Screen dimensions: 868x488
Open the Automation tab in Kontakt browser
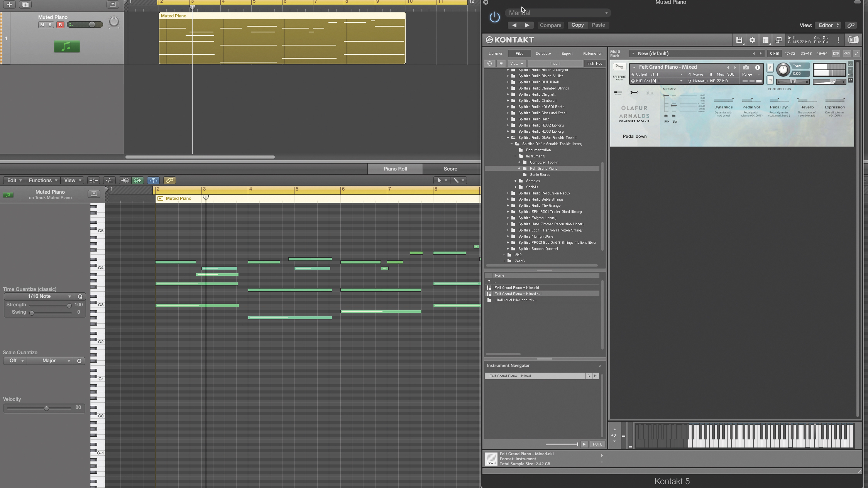[x=592, y=54]
